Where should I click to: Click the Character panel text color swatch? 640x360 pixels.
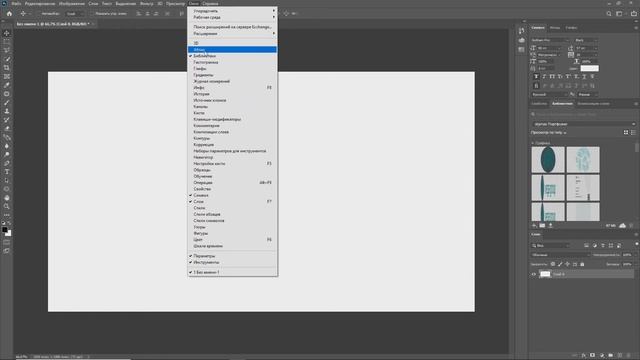[589, 68]
